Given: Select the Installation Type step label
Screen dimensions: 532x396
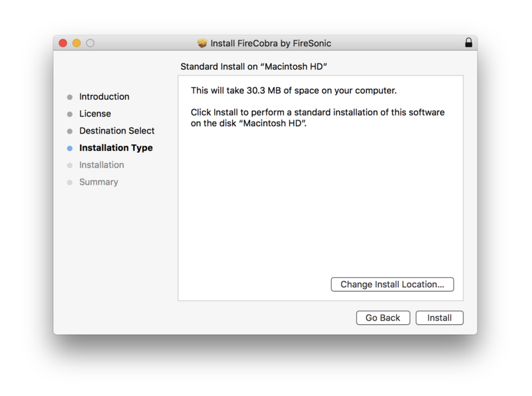Looking at the screenshot, I should (116, 148).
